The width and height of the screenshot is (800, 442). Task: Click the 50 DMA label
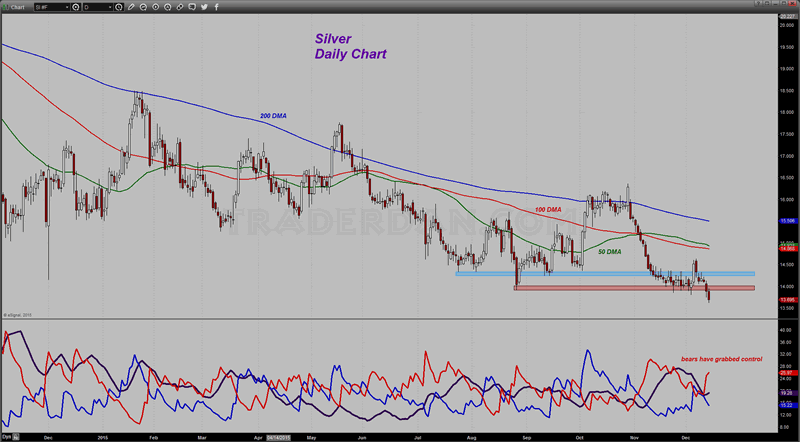pos(610,252)
